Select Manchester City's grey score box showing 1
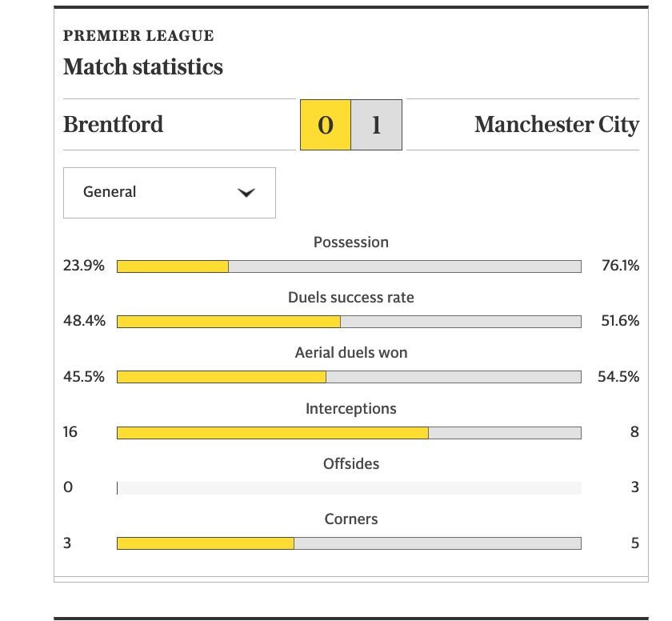The image size is (672, 621). point(376,125)
